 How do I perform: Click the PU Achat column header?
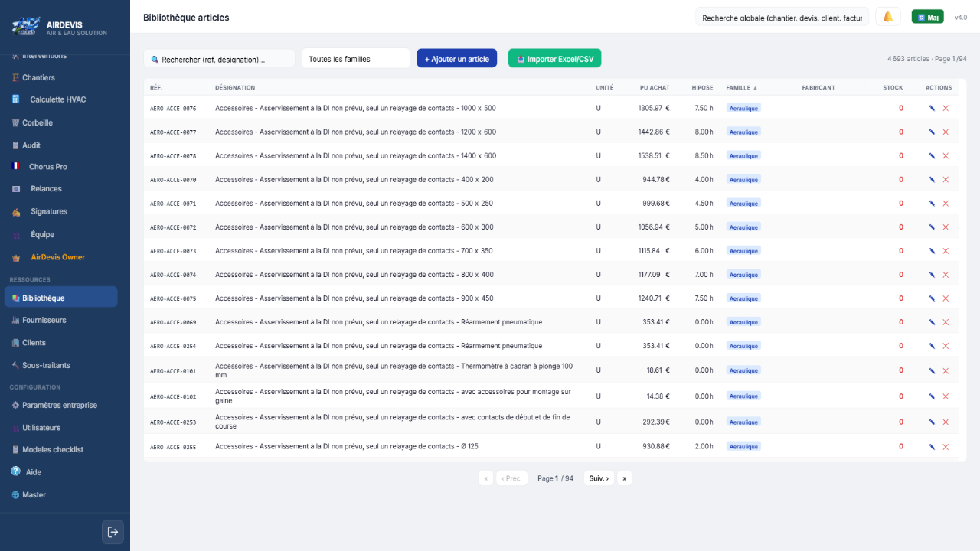tap(655, 87)
